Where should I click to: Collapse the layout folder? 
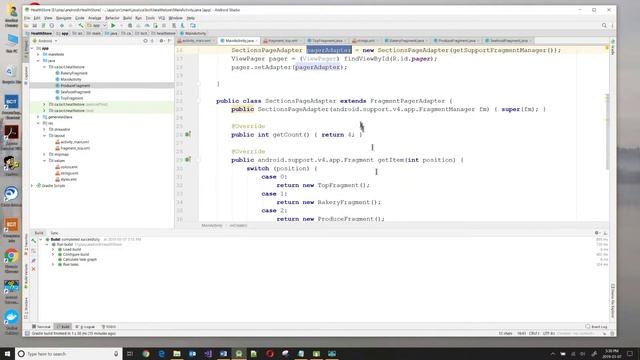coord(44,136)
